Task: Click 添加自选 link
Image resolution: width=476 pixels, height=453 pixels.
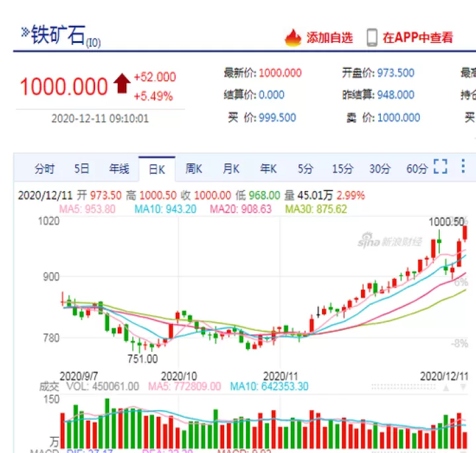Action: 329,38
